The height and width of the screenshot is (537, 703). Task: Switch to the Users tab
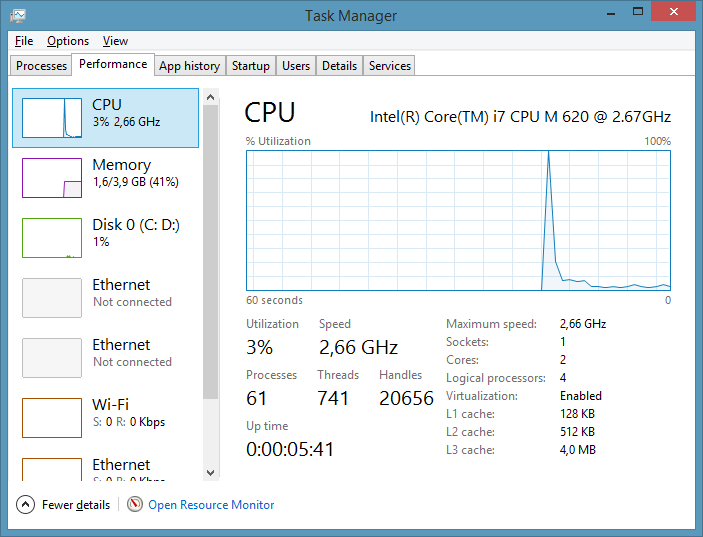point(296,66)
